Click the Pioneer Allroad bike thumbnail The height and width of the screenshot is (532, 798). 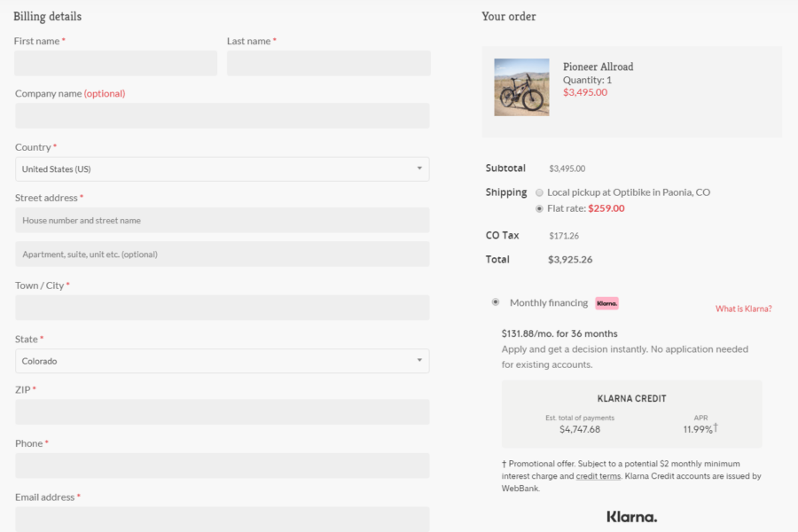[x=521, y=86]
